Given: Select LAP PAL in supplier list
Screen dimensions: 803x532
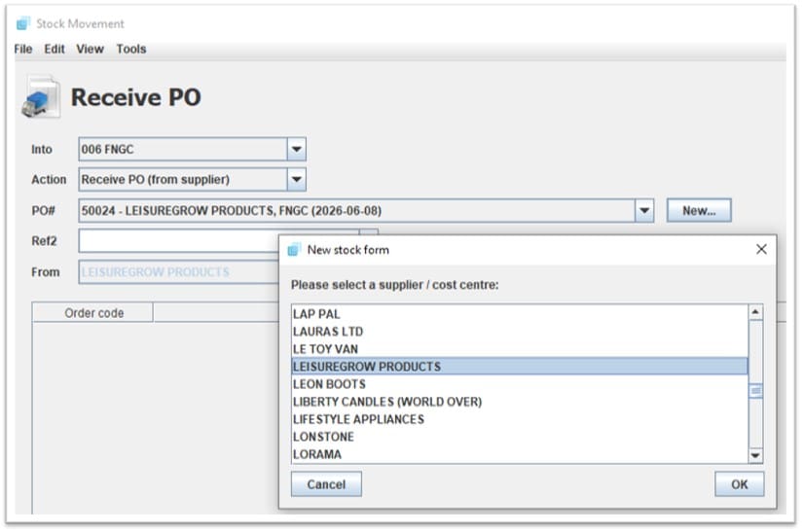Looking at the screenshot, I should tap(520, 313).
